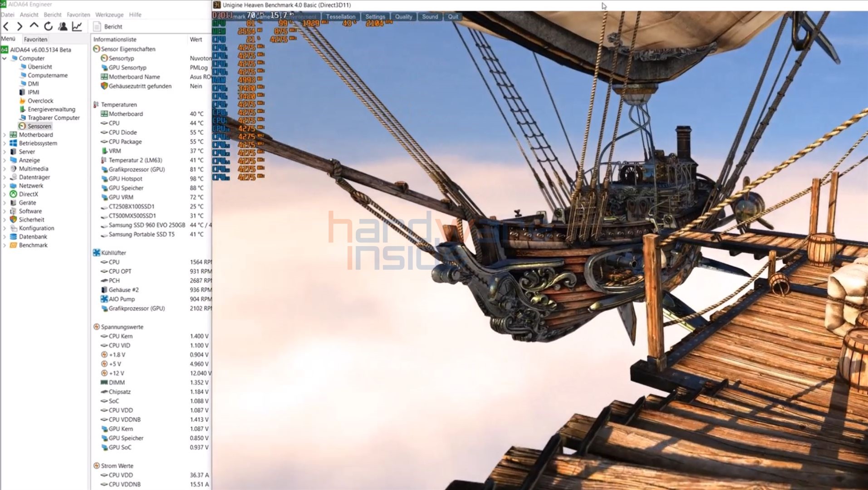
Task: Click the Kühllüfter fan group icon
Action: click(x=96, y=253)
